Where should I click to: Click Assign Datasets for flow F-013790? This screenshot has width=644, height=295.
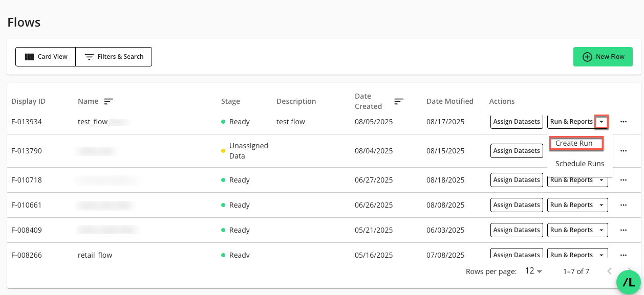[x=517, y=150]
